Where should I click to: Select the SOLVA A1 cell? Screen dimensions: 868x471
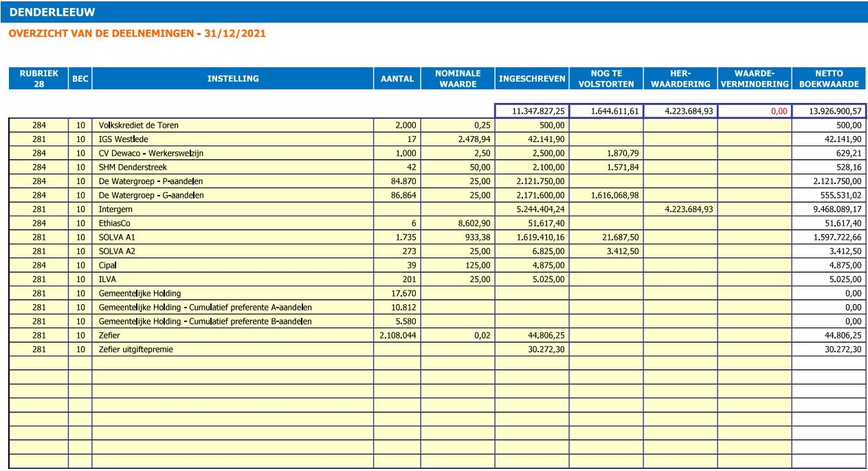[233, 238]
